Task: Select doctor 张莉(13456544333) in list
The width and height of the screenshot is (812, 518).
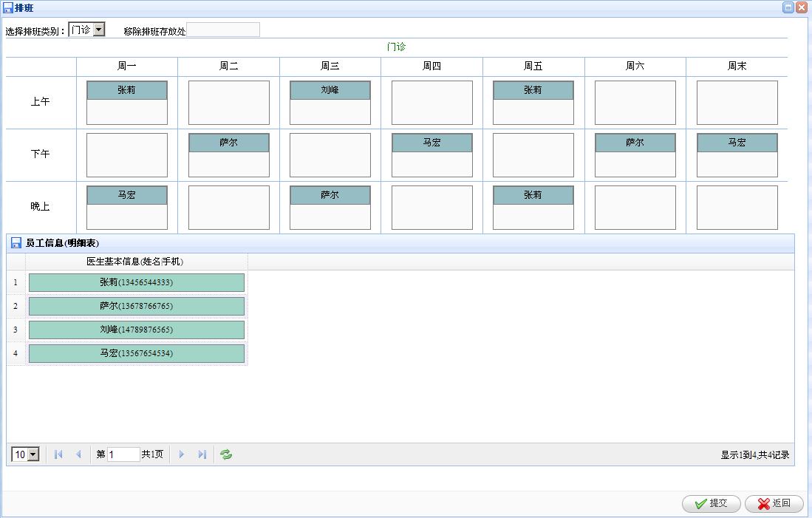Action: click(x=136, y=283)
